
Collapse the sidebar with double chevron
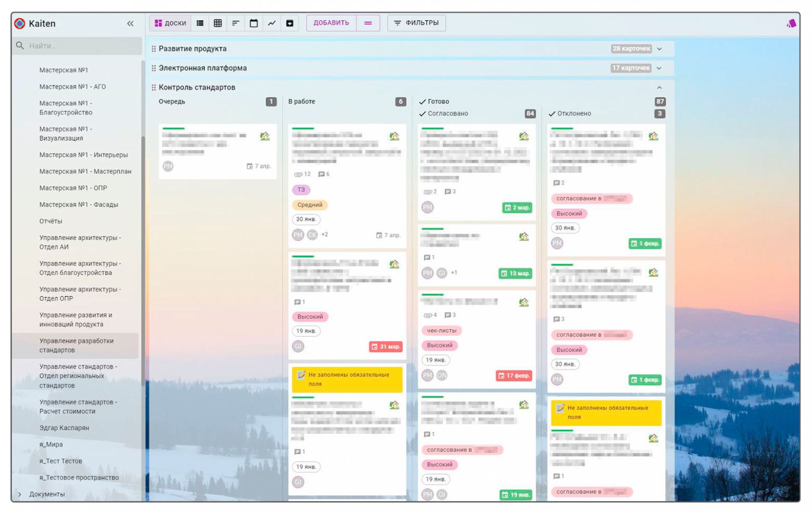tap(130, 23)
